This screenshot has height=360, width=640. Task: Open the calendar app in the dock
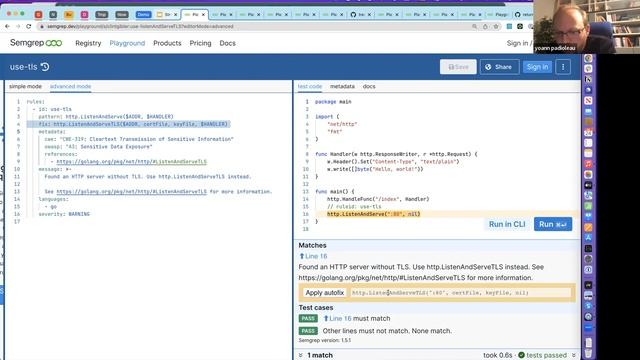click(x=588, y=132)
